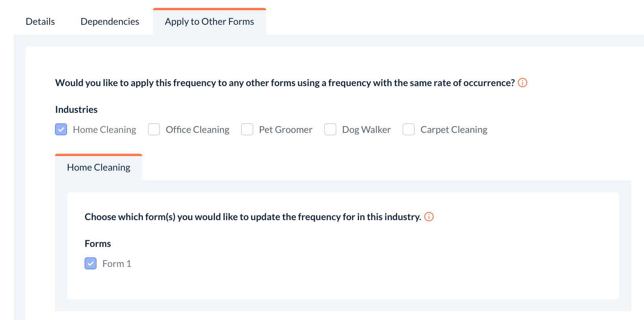The image size is (644, 320).
Task: Click the Industries section heading
Action: coord(76,110)
